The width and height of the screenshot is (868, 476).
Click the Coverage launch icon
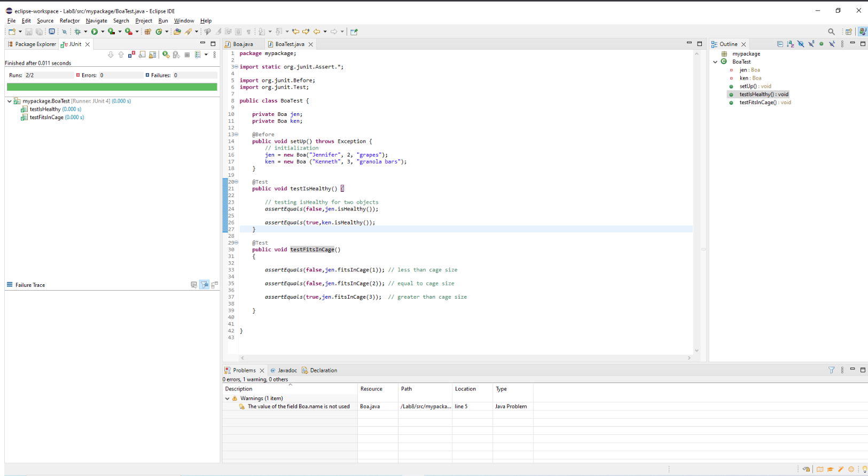pyautogui.click(x=111, y=32)
